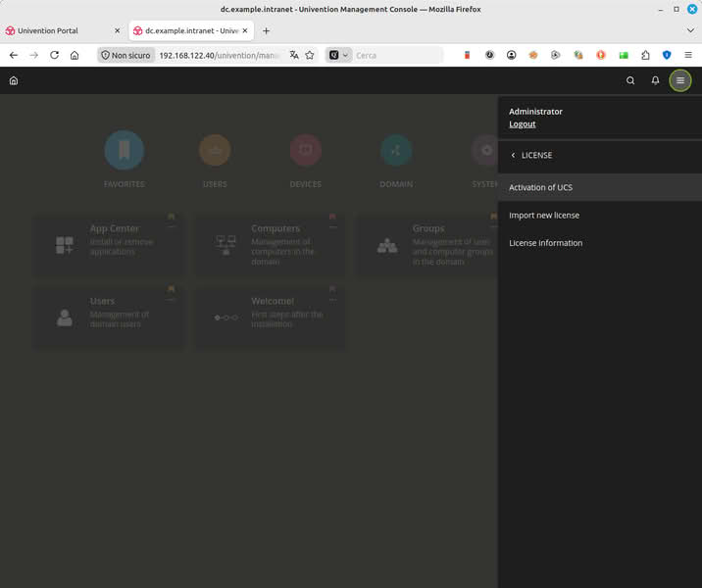Click the translate page icon

(294, 55)
